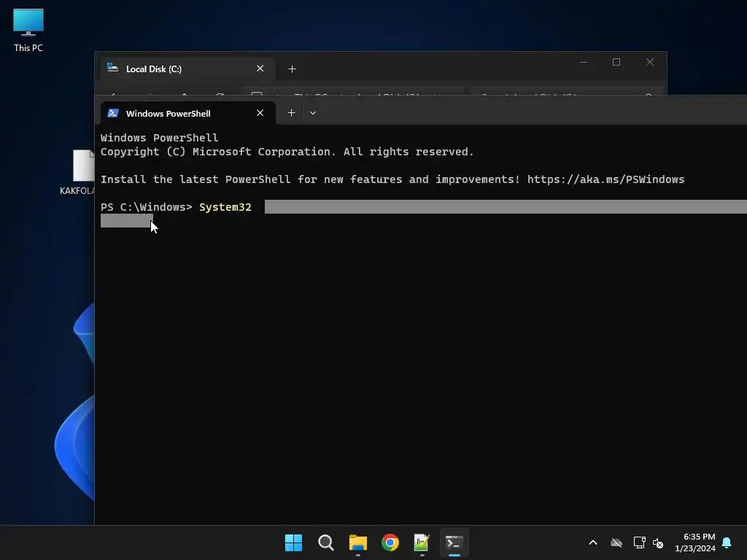
Task: Add a new tab in File Explorer
Action: point(292,69)
